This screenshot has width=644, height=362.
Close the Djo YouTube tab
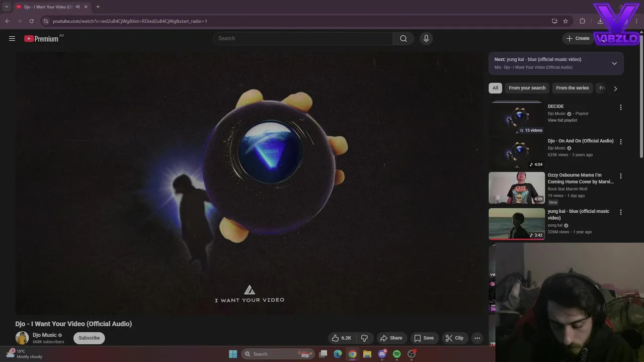[x=86, y=7]
